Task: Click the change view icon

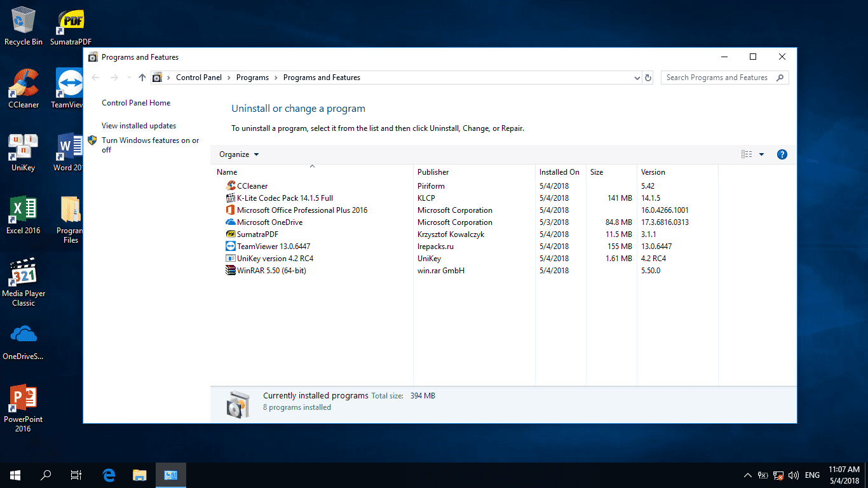Action: point(747,154)
